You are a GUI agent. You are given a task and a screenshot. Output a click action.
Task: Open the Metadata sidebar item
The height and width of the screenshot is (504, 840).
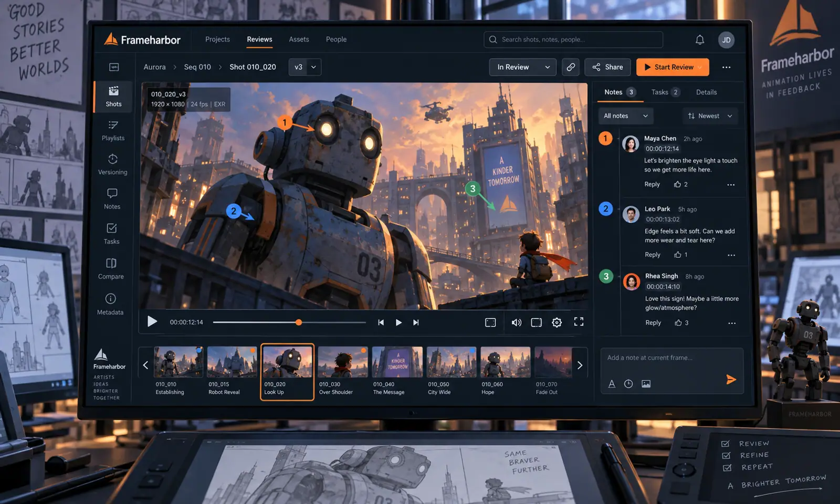(111, 304)
